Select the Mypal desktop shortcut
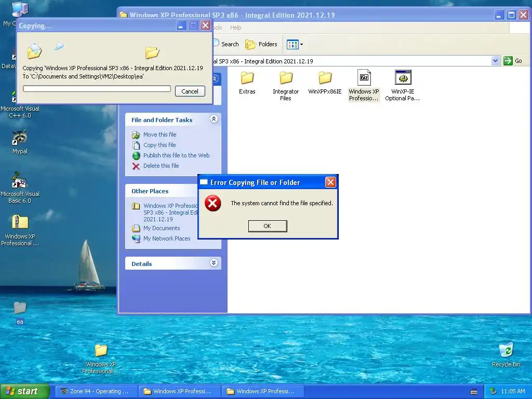 point(20,142)
